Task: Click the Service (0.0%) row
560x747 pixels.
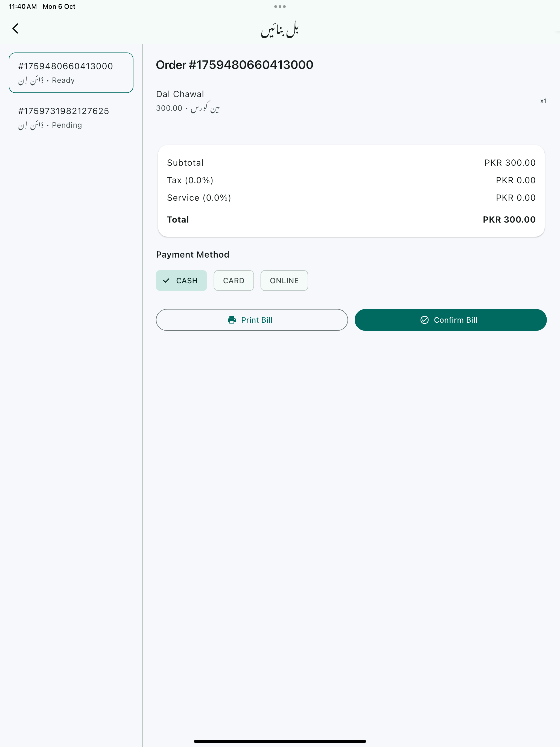Action: 351,198
